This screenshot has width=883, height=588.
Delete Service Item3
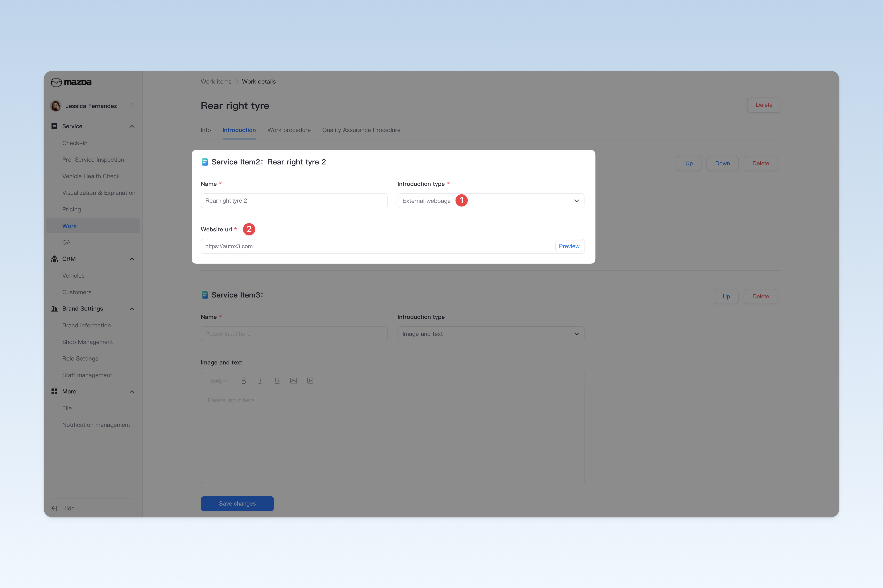760,296
